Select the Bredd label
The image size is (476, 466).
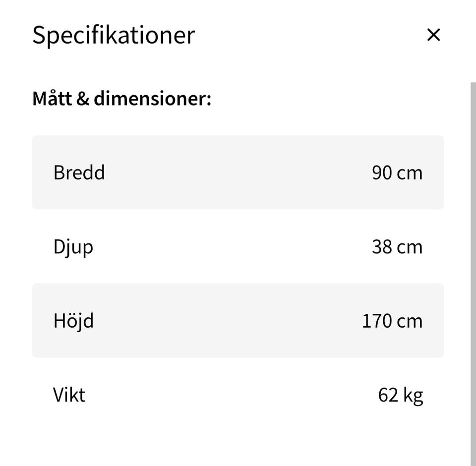tap(79, 173)
